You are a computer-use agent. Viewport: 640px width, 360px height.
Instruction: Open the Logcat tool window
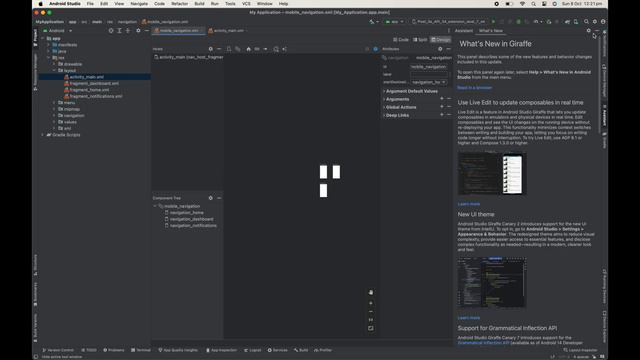click(253, 350)
